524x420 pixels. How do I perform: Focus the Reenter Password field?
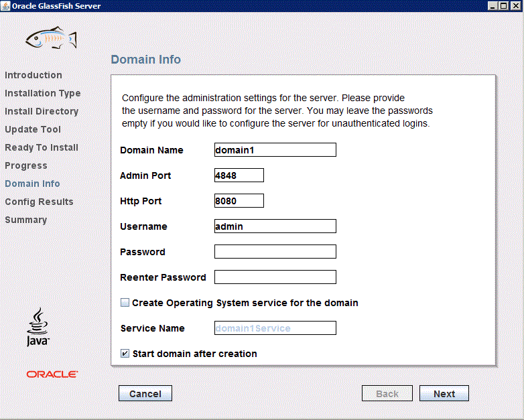275,277
